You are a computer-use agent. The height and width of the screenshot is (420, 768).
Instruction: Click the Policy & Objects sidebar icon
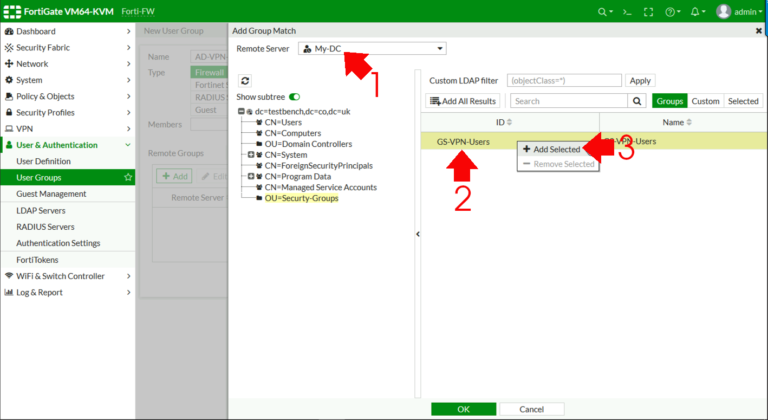[9, 96]
